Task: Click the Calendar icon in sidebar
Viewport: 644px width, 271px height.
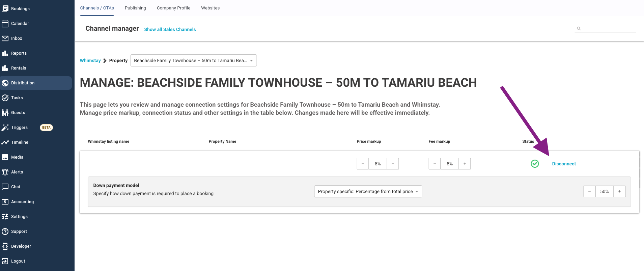Action: pos(5,24)
